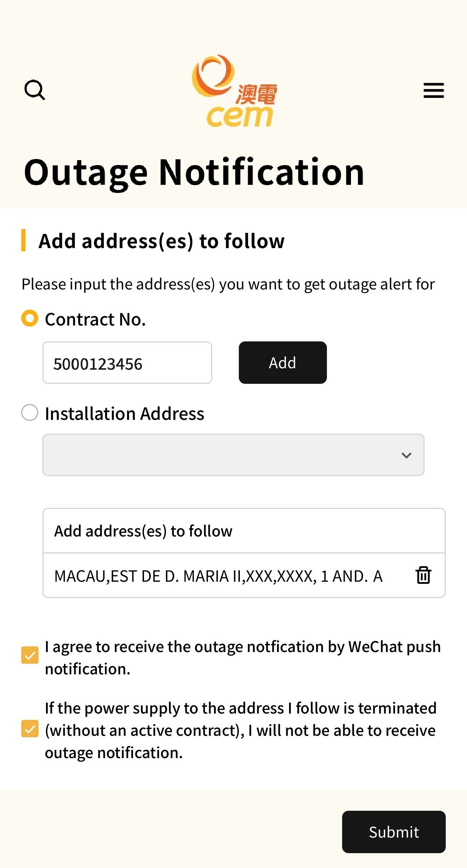Viewport: 467px width, 868px height.
Task: Open the search magnifier icon
Action: coord(35,90)
